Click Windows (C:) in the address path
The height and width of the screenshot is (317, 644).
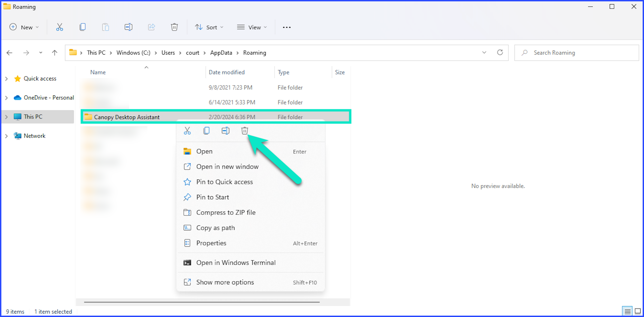pos(133,53)
